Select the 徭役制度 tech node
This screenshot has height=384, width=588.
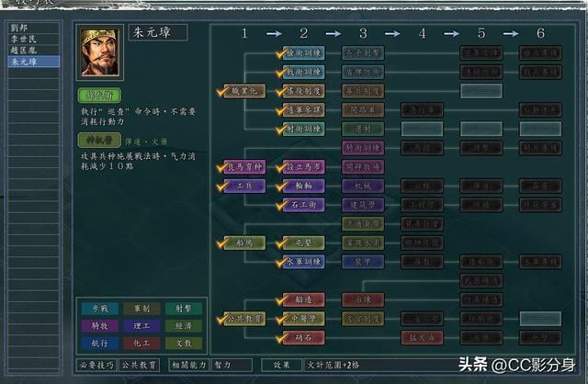click(303, 91)
